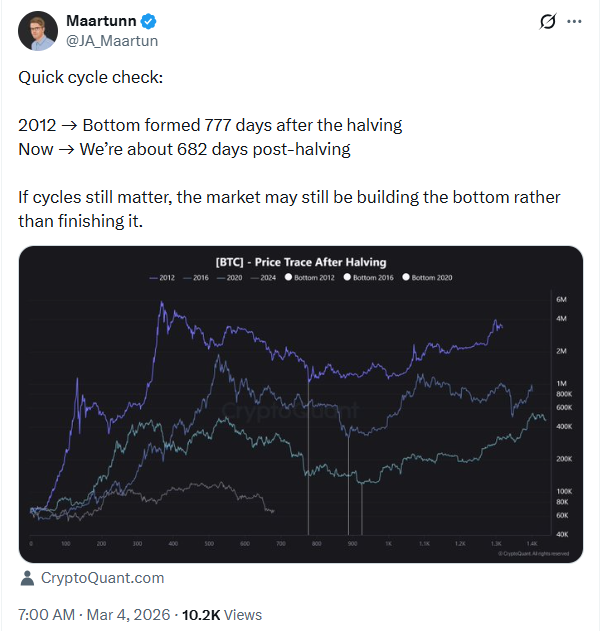The width and height of the screenshot is (601, 631).
Task: Click the blue verified badge
Action: pyautogui.click(x=149, y=21)
